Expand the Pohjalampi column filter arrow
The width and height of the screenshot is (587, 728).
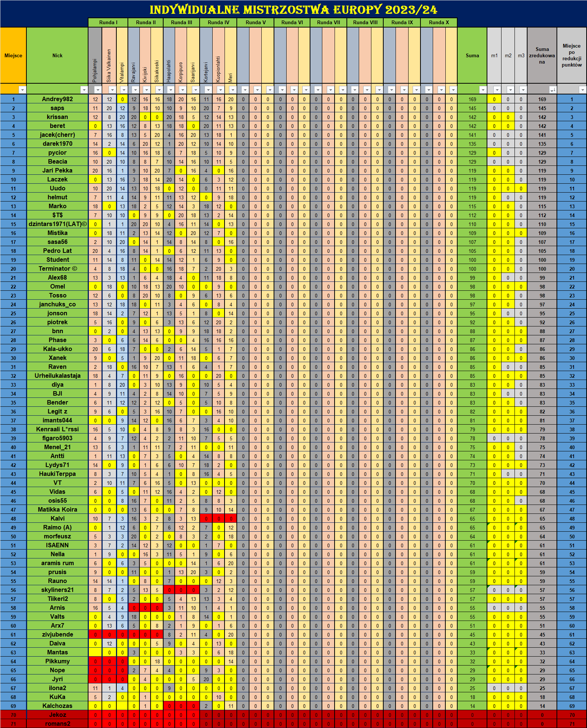click(98, 90)
